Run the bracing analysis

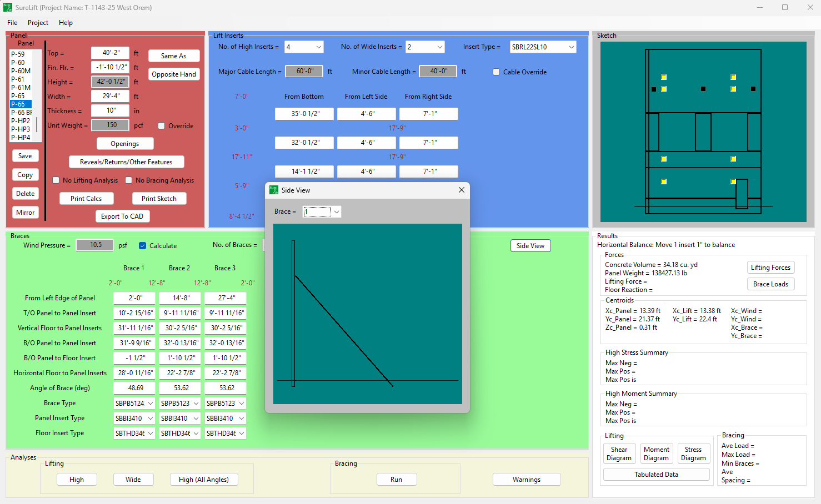(x=396, y=480)
